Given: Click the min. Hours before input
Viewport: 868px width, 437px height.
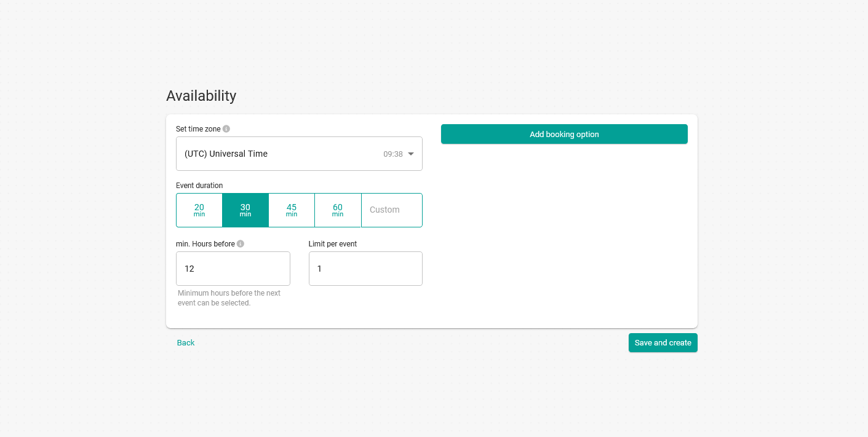Looking at the screenshot, I should point(233,269).
